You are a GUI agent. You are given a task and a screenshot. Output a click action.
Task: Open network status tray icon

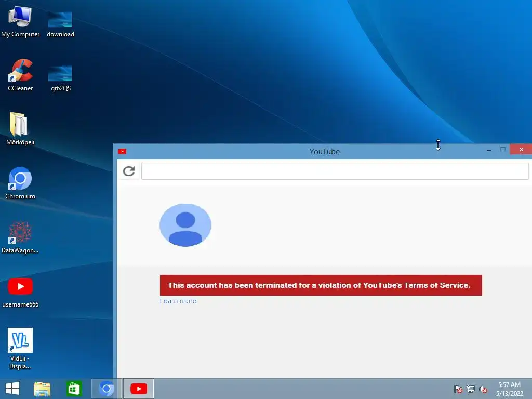point(471,389)
